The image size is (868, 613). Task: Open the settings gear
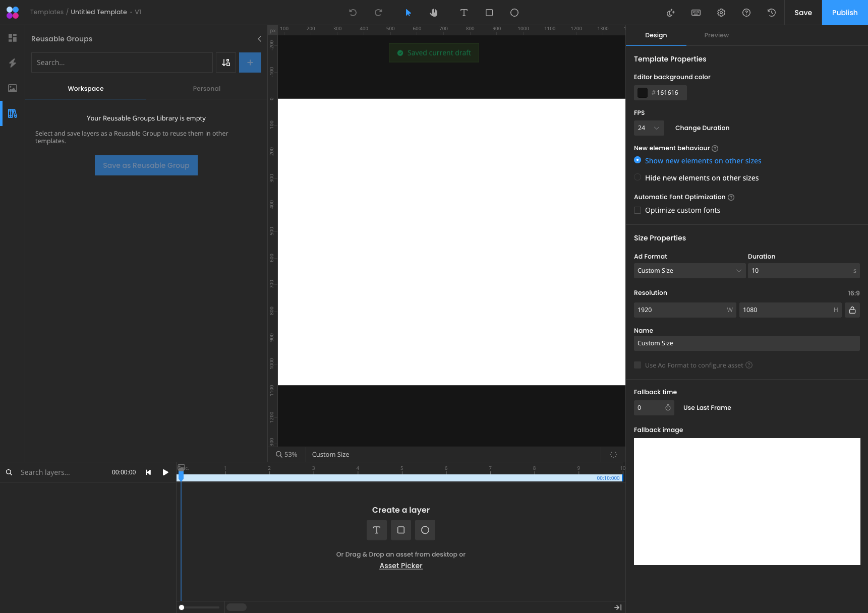[721, 13]
